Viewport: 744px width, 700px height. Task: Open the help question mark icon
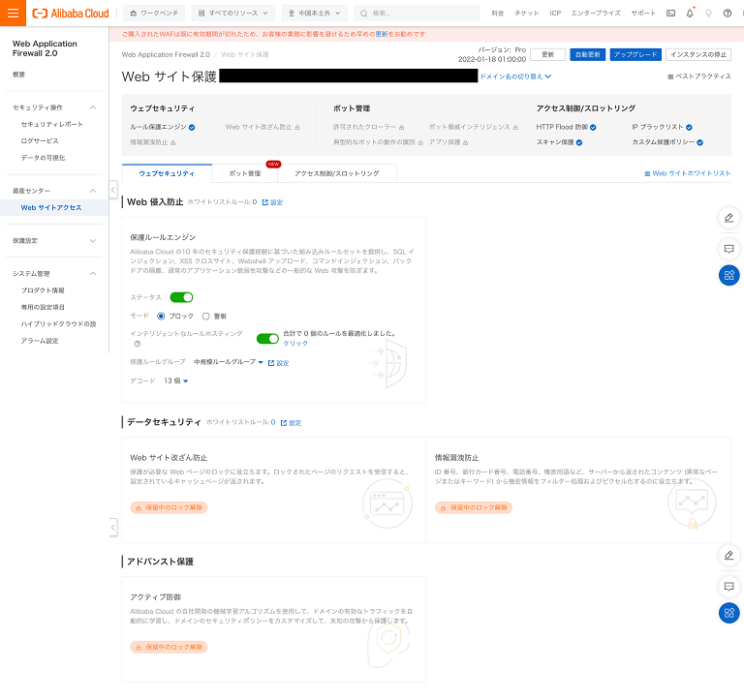(x=728, y=14)
